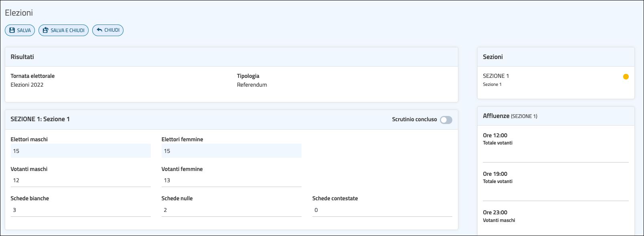Select the Schede contestate input
The height and width of the screenshot is (236, 644).
tap(382, 210)
